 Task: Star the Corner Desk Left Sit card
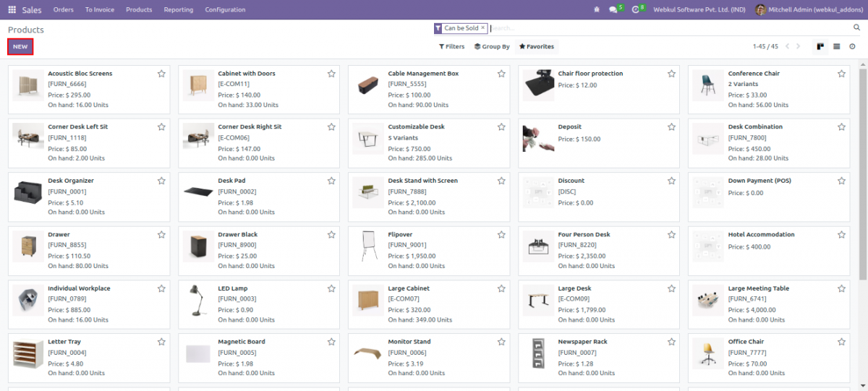[161, 127]
